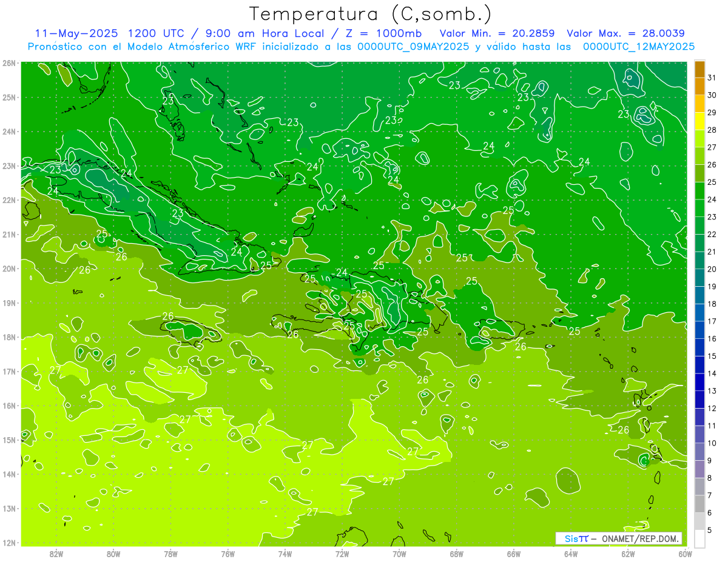Click the '72W' longitude axis label
728x562 pixels.
coord(342,554)
